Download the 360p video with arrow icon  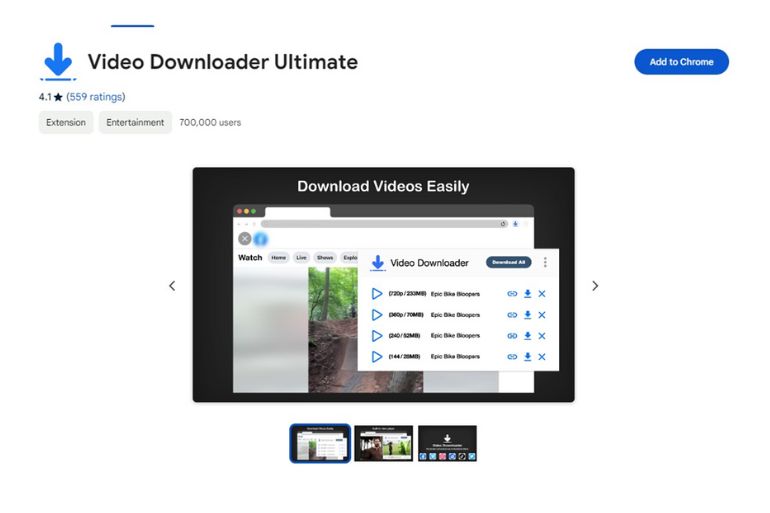coord(527,315)
